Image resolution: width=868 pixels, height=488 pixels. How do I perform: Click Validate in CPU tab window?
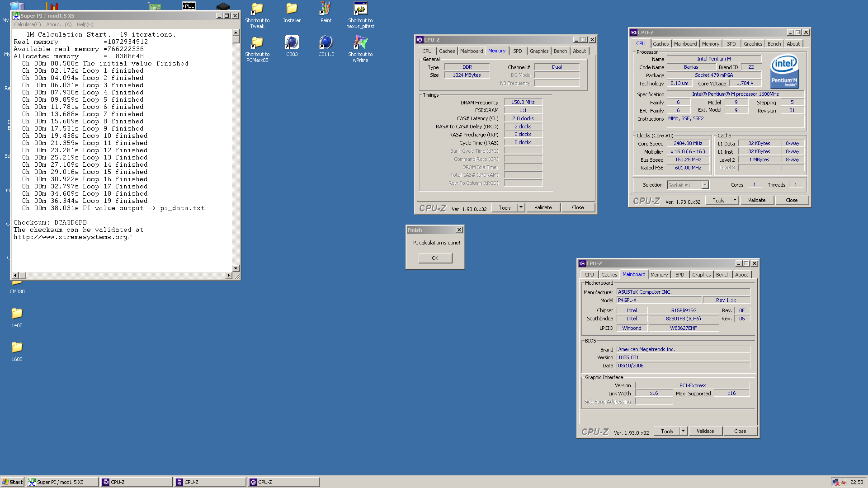pyautogui.click(x=757, y=200)
